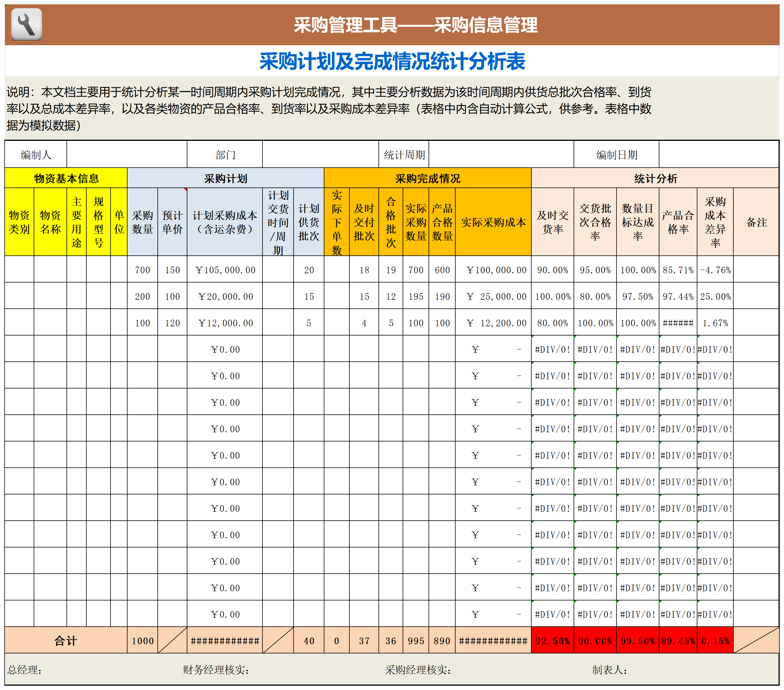Image resolution: width=784 pixels, height=690 pixels.
Task: Select the title 采购计划及完成情况统计分析表
Action: 392,61
